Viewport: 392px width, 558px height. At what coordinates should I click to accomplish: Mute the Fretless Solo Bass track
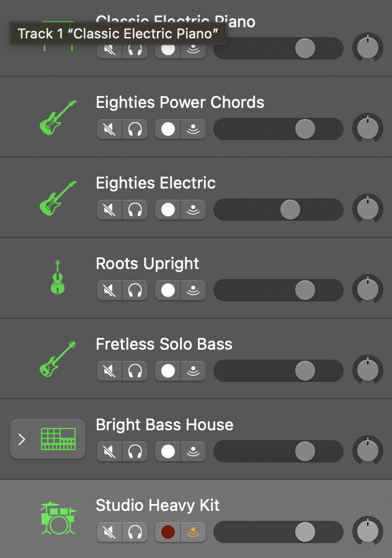pyautogui.click(x=110, y=371)
